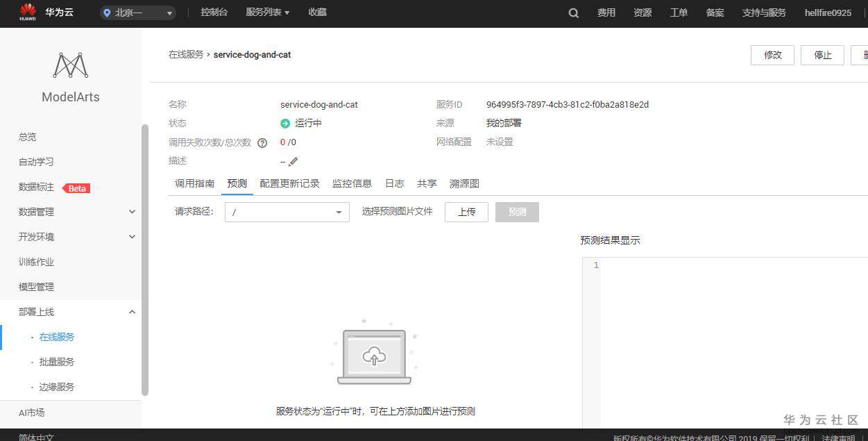Switch to the 监控信息 tab

coord(352,183)
